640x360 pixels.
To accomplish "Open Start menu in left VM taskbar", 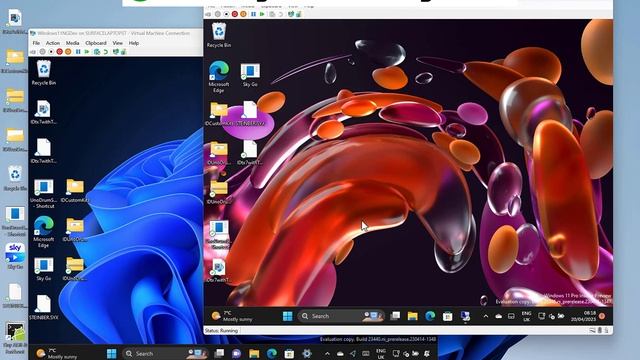I will pyautogui.click(x=111, y=353).
